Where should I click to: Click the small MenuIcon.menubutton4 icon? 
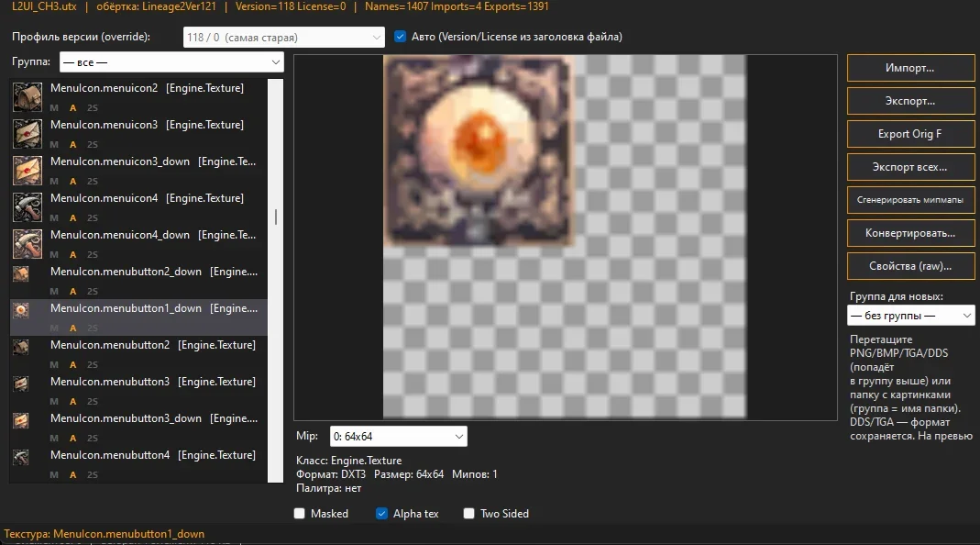(20, 458)
